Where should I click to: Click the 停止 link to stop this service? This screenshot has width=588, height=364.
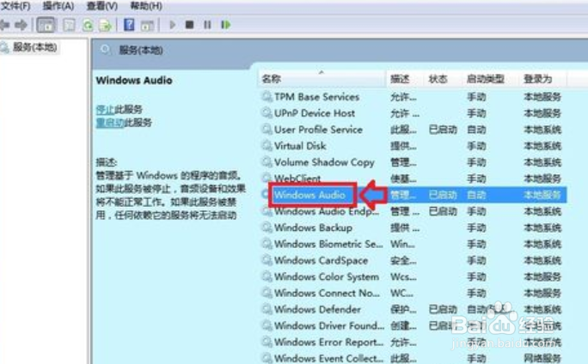[x=105, y=109]
